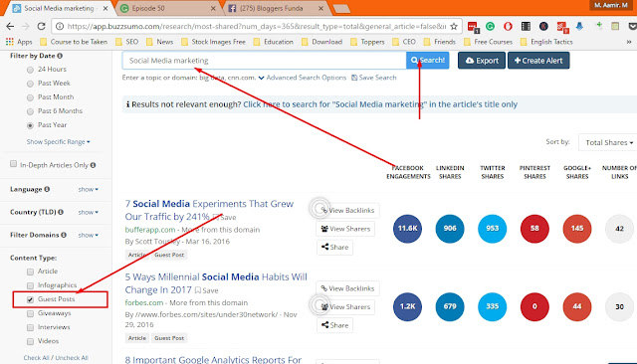This screenshot has height=364, width=637.
Task: Click the info icon next to Filter Domains
Action: (64, 235)
